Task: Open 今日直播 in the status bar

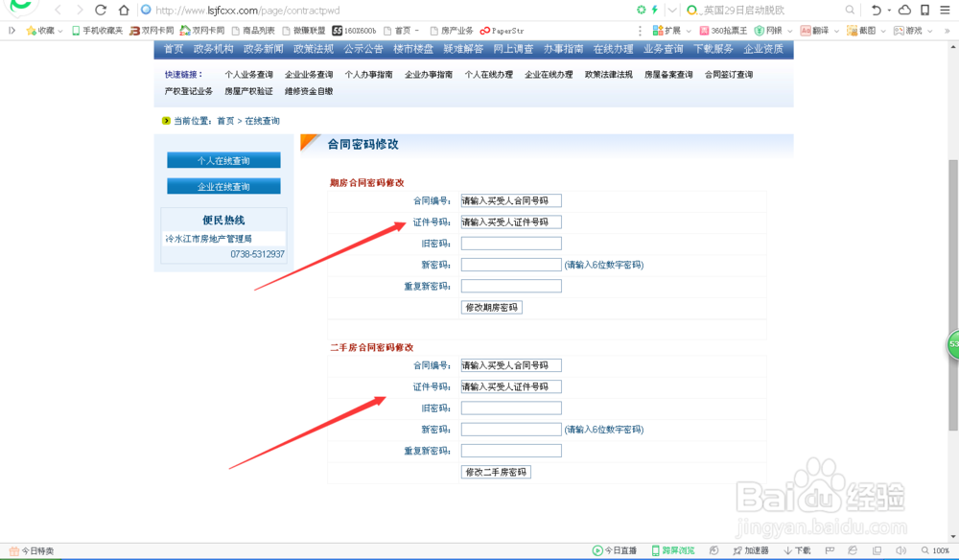Action: pos(614,550)
